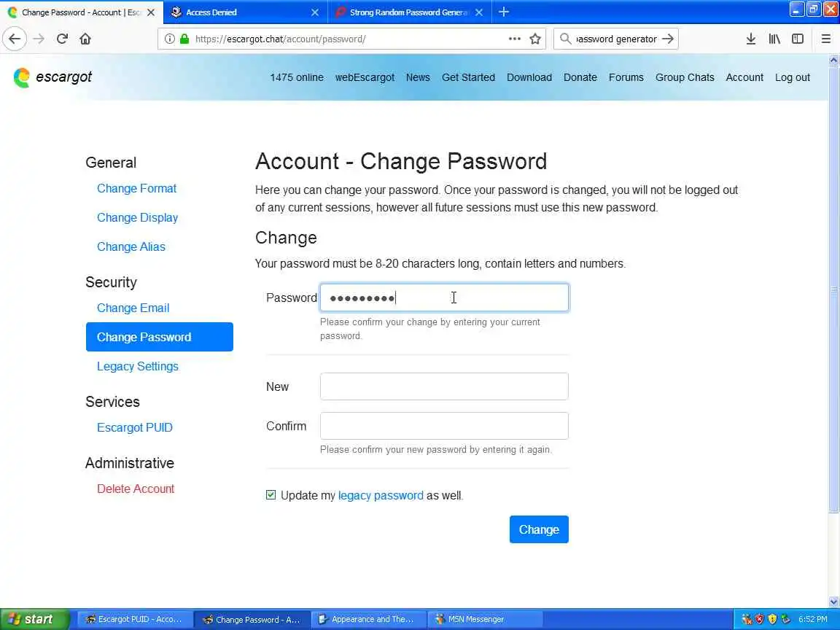
Task: Click the page vertical scrollbar thumb
Action: click(833, 289)
